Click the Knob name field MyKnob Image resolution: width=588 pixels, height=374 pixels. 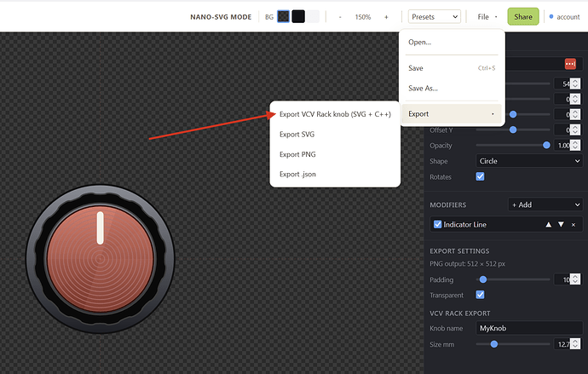[529, 328]
